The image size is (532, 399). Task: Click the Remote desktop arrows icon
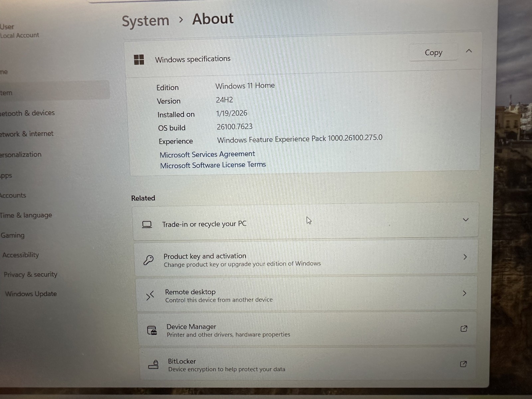pyautogui.click(x=150, y=295)
